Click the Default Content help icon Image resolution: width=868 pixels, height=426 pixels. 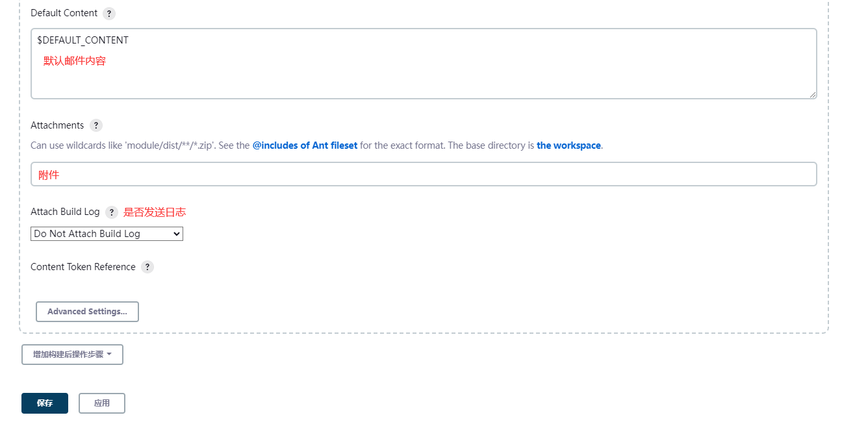[109, 13]
